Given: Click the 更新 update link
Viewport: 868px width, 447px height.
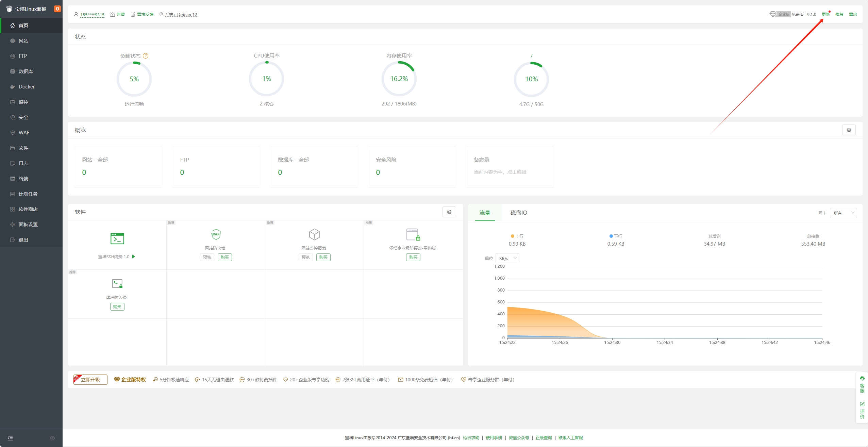Looking at the screenshot, I should coord(825,14).
